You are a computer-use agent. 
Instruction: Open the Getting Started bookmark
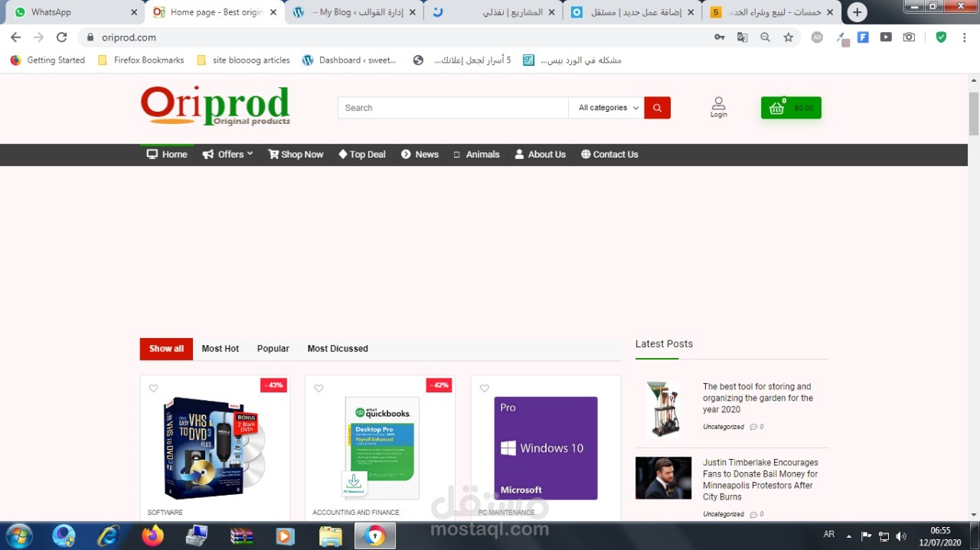[x=47, y=60]
